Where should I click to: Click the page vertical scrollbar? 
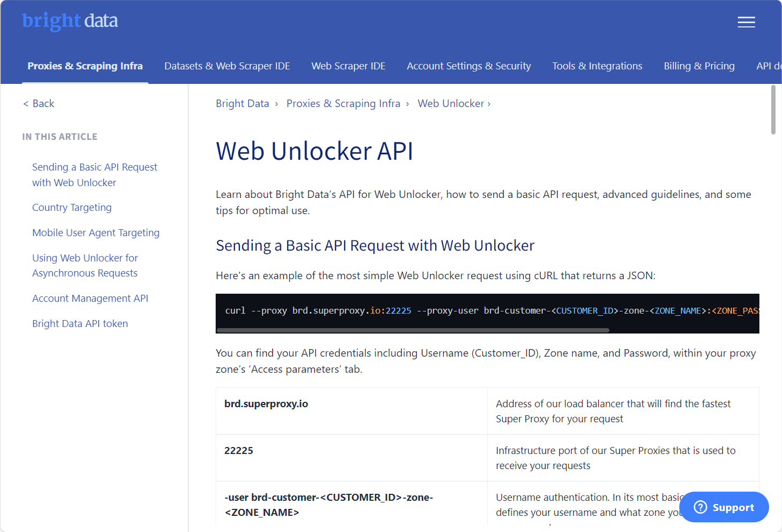click(773, 110)
